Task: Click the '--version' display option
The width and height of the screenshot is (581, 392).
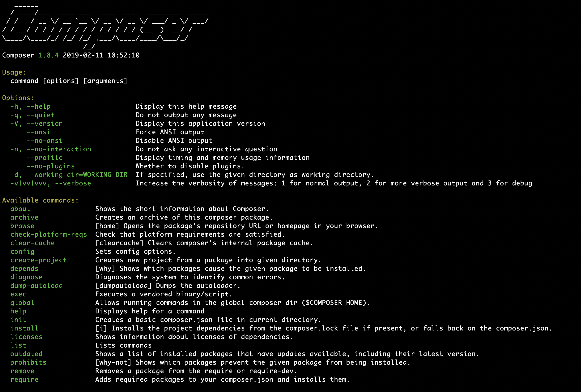Action: [44, 124]
